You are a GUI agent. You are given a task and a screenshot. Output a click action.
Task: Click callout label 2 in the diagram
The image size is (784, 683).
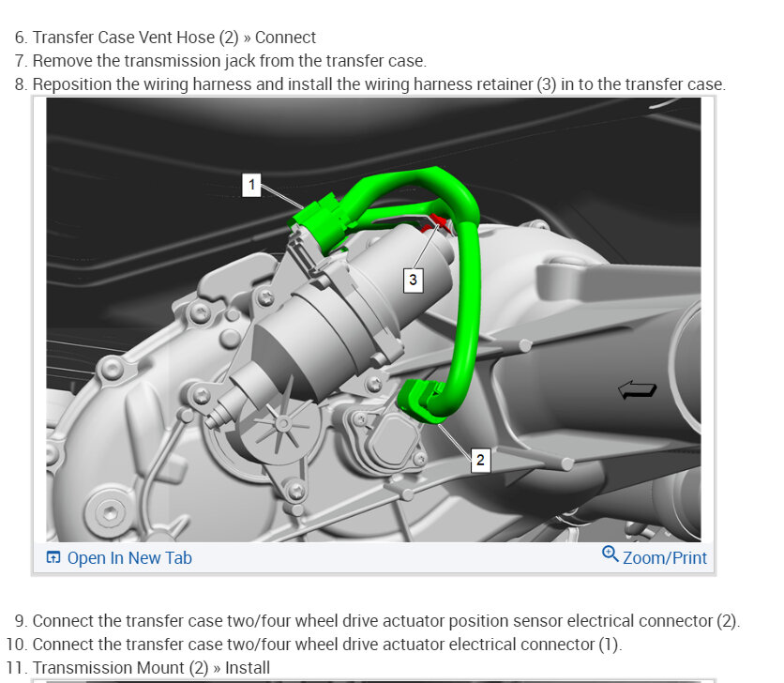coord(480,460)
